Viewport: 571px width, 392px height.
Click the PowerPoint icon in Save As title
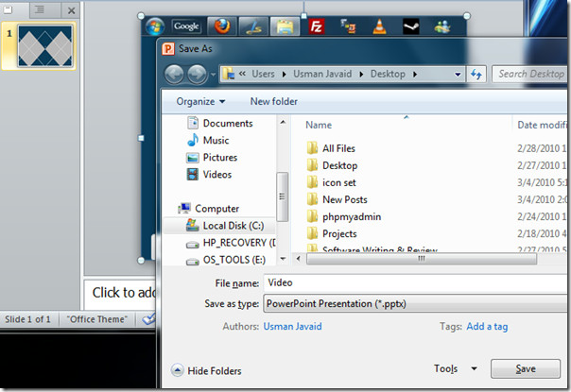point(168,49)
